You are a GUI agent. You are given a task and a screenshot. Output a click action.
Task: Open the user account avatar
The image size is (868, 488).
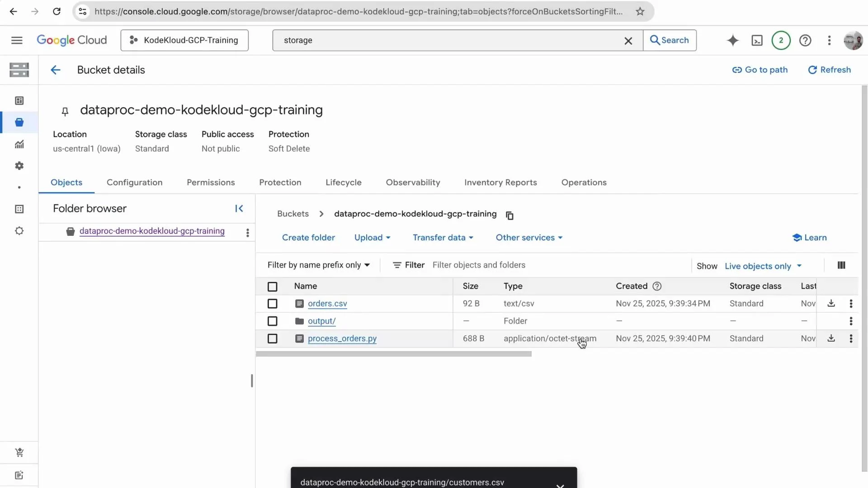click(x=853, y=40)
